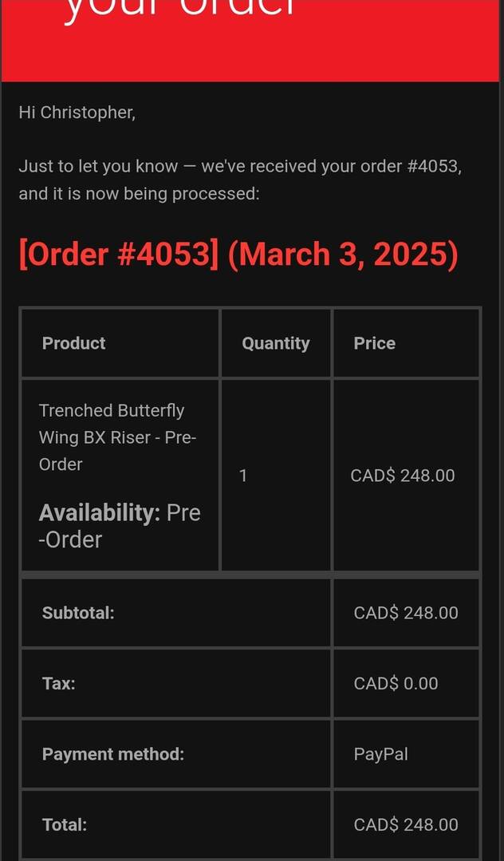Select the "Price" column header
This screenshot has width=504, height=861.
[374, 343]
